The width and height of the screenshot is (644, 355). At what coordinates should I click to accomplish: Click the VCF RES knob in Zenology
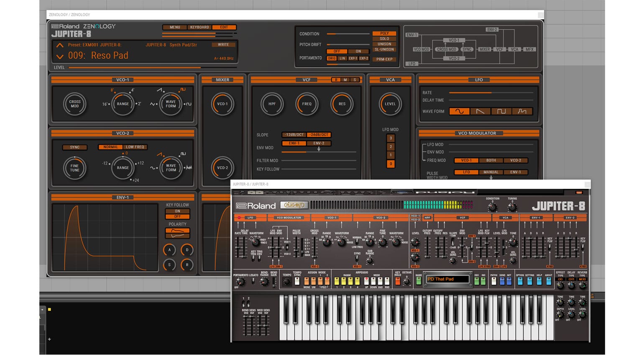click(342, 104)
